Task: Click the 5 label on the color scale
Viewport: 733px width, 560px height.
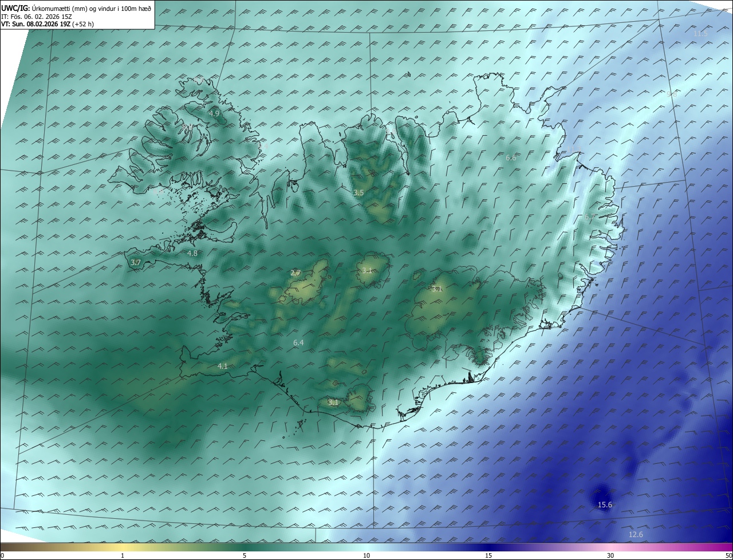Action: (245, 555)
